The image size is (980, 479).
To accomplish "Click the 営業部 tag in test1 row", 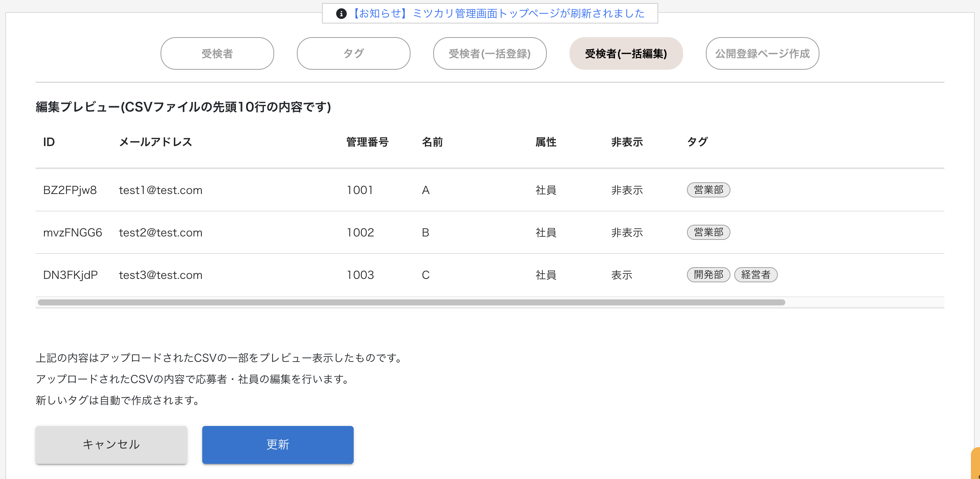I will [708, 189].
